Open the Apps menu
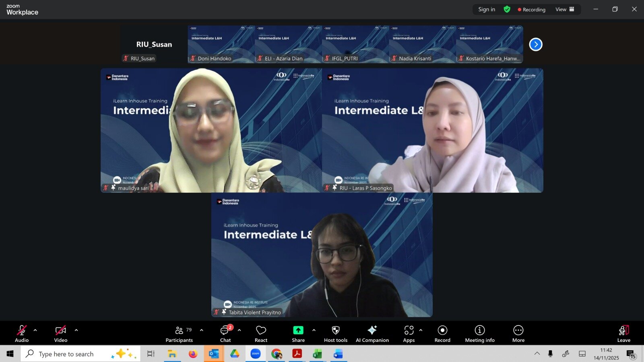 coord(409,334)
